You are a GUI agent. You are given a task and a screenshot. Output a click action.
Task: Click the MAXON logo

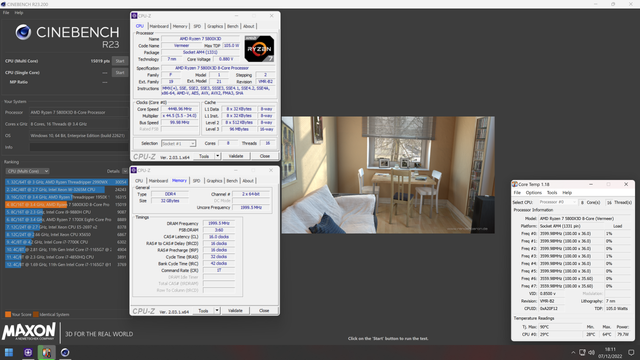point(29,331)
